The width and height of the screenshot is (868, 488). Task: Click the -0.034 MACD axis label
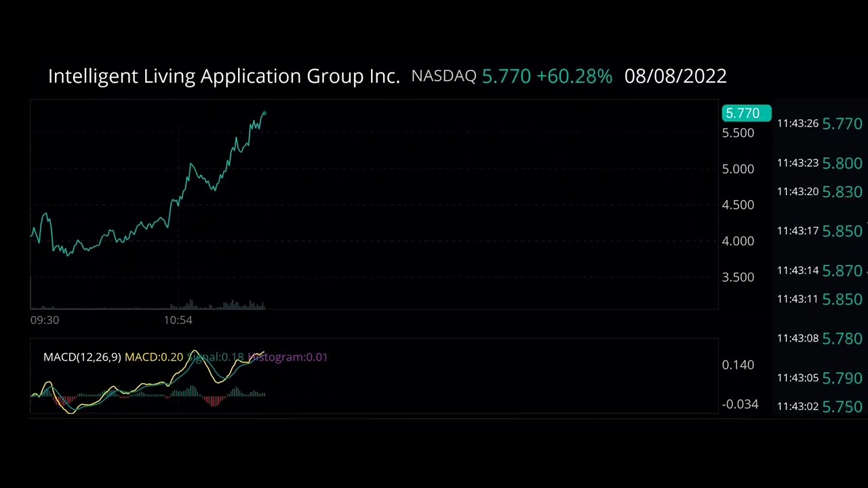pyautogui.click(x=740, y=404)
